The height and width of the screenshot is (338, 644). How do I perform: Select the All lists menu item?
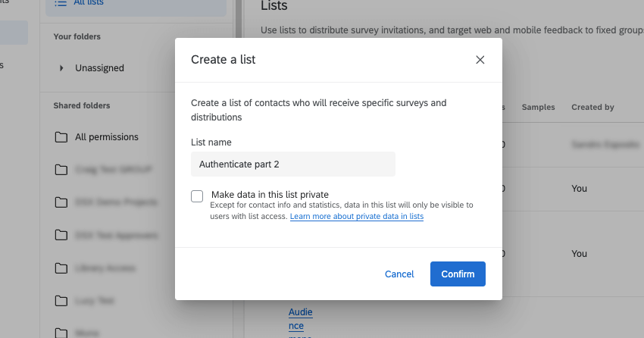pyautogui.click(x=89, y=3)
